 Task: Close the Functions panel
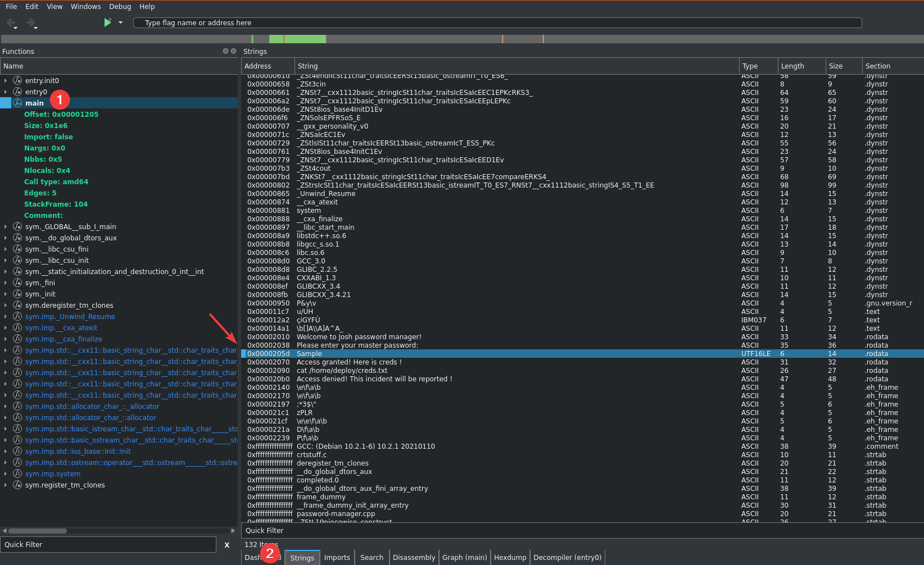point(233,51)
